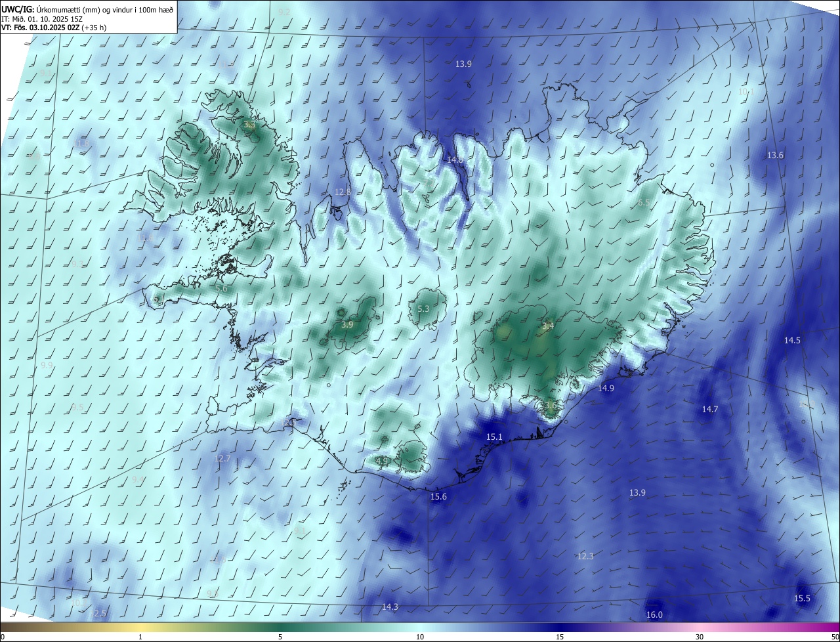Click the color scale tick label 10

420,637
